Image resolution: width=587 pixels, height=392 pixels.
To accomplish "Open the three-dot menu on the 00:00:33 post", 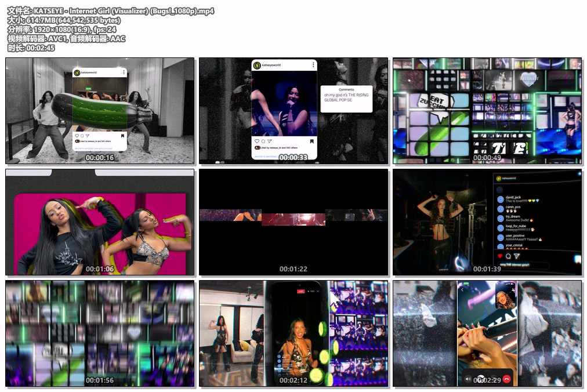I will point(313,65).
